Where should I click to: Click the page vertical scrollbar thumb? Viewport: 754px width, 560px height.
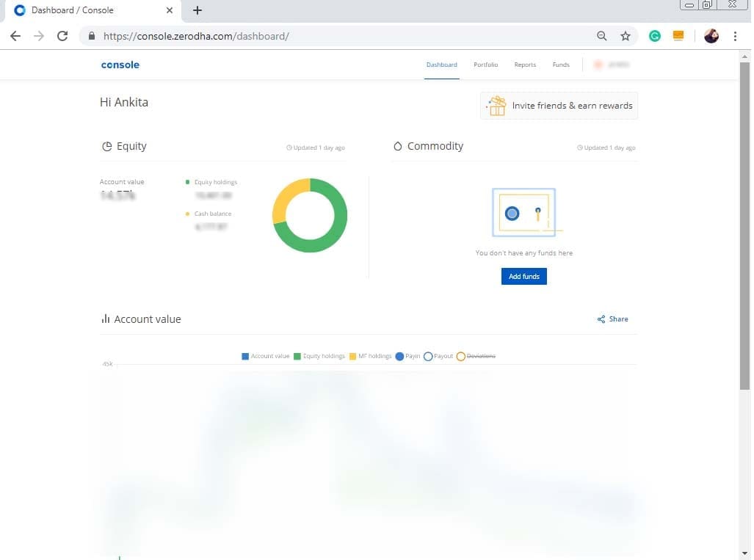point(744,226)
